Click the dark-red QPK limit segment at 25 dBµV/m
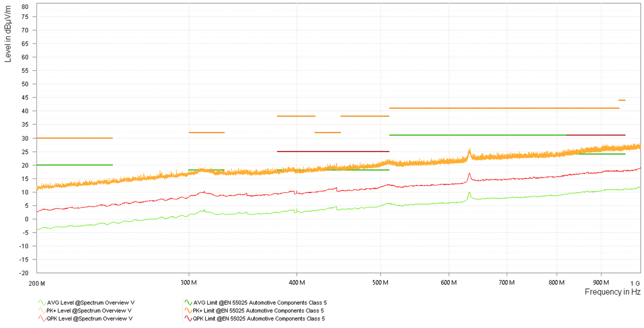 click(333, 151)
